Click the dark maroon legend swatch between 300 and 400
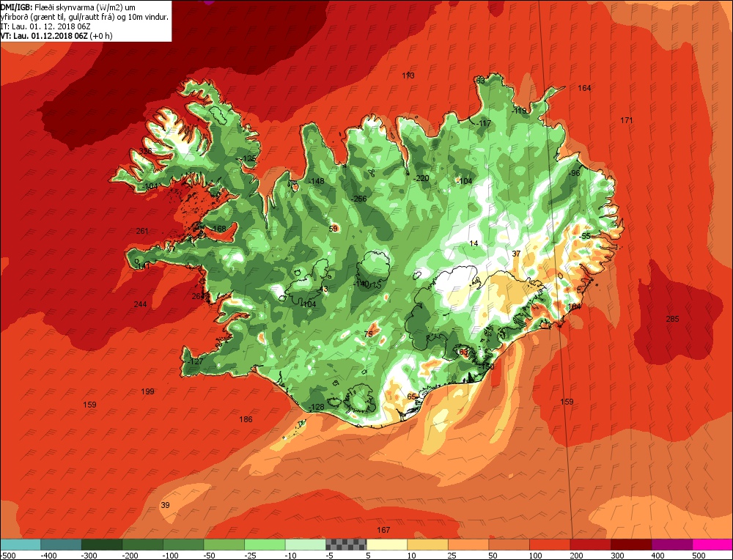This screenshot has width=733, height=560. pyautogui.click(x=630, y=545)
